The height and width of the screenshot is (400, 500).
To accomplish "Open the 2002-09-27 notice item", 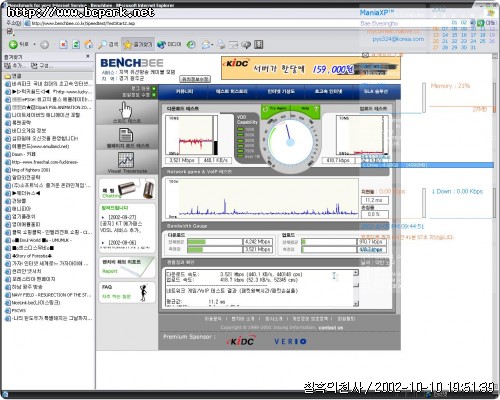I will (x=122, y=223).
